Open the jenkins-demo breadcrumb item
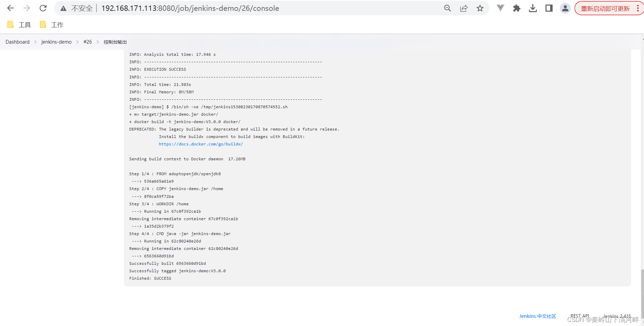 click(56, 42)
